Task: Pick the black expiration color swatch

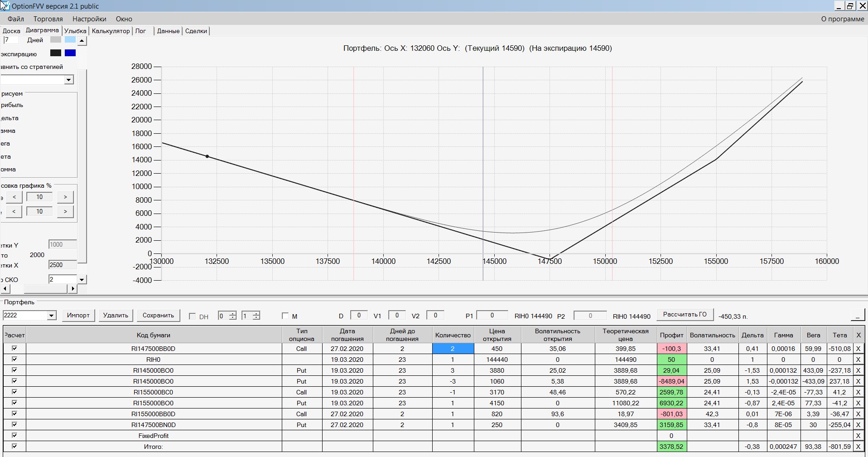Action: click(x=56, y=53)
